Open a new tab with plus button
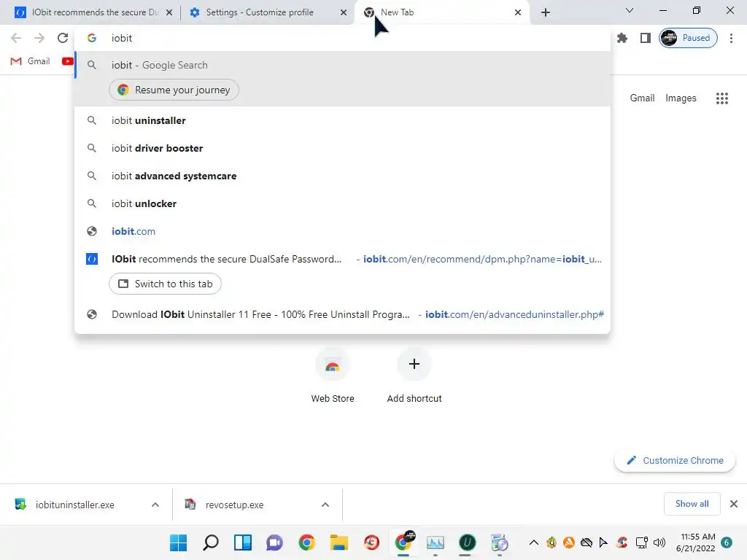Image resolution: width=747 pixels, height=560 pixels. [x=546, y=12]
